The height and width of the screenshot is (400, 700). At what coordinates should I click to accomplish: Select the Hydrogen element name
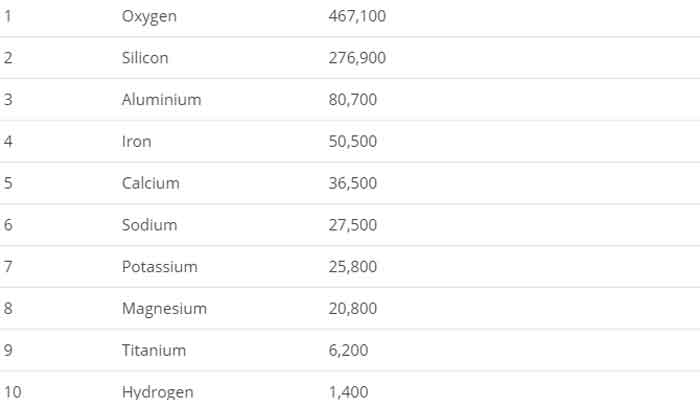coord(158,392)
